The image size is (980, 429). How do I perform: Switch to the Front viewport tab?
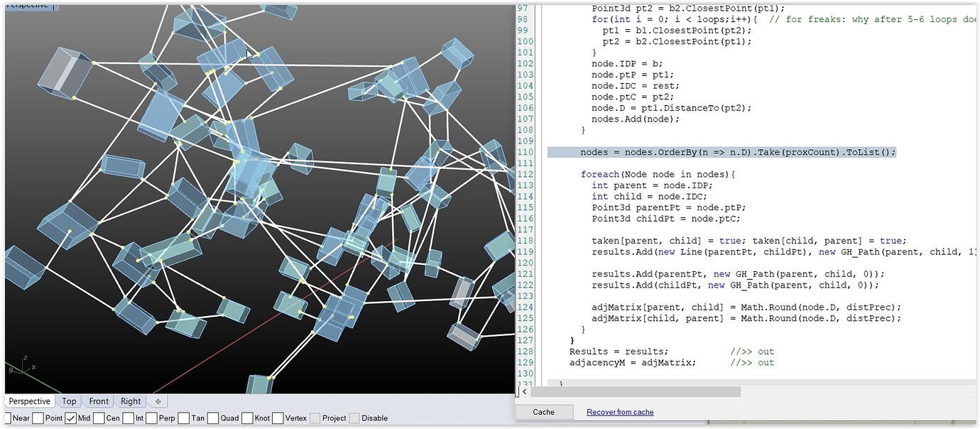point(99,401)
